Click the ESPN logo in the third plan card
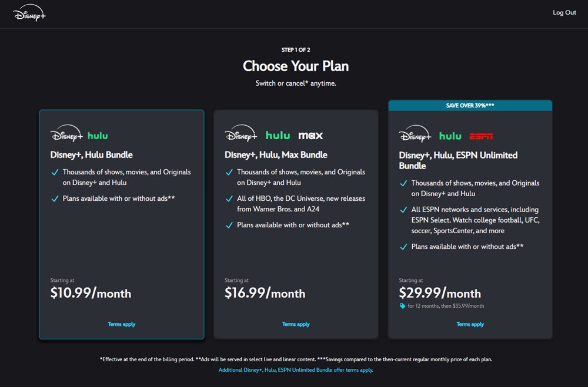Screen dimensions: 588x387 point(481,136)
